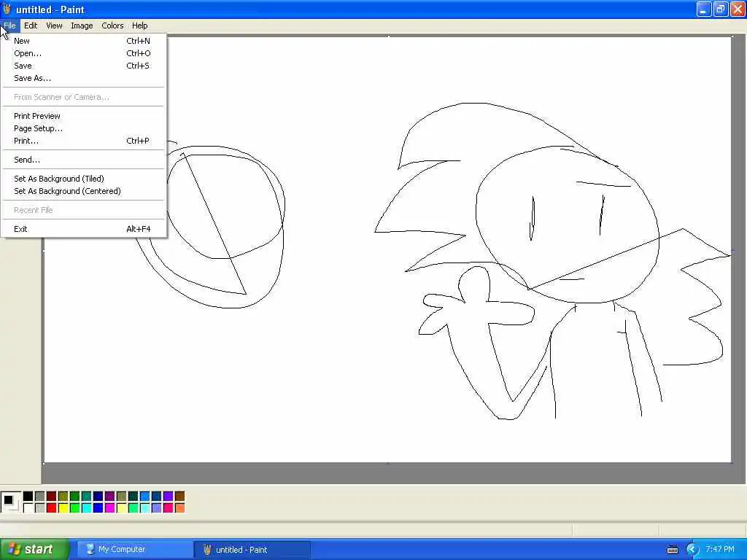Screen dimensions: 747x560
Task: Pick the violet swatch in top row
Action: [x=169, y=496]
